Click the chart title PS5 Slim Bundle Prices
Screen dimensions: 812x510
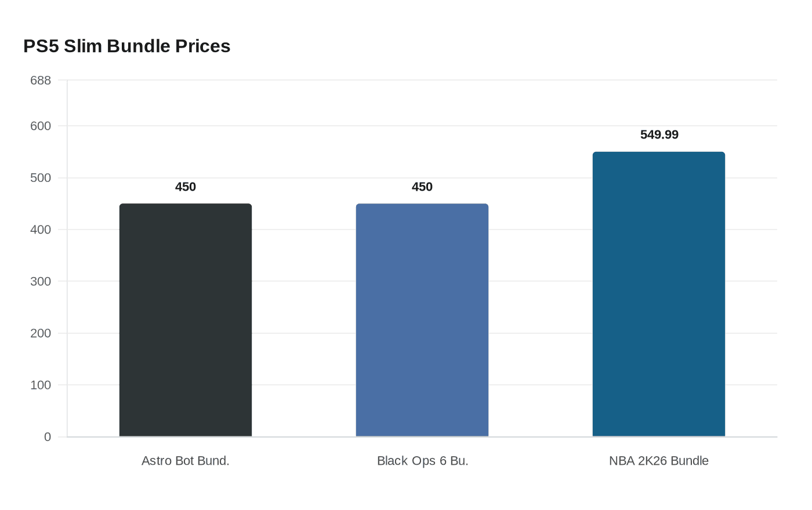[x=126, y=46]
